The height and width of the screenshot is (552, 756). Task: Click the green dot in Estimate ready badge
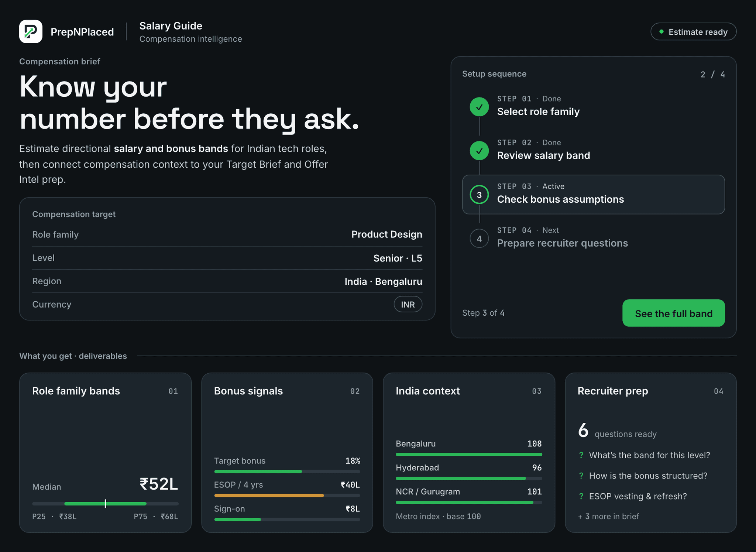pyautogui.click(x=661, y=32)
